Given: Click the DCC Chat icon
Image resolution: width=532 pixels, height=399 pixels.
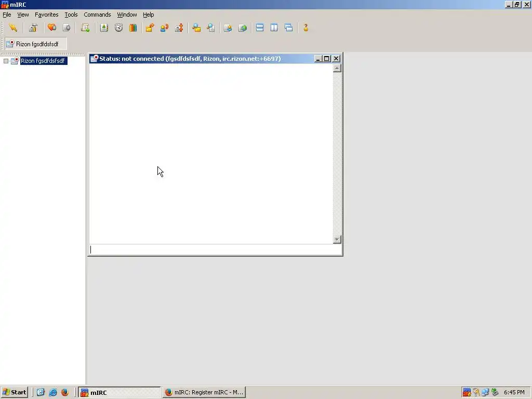Looking at the screenshot, I should coord(164,28).
